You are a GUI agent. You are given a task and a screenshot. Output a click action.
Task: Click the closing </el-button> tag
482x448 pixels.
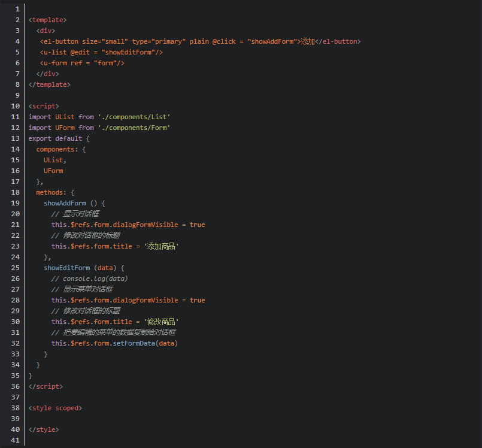338,41
